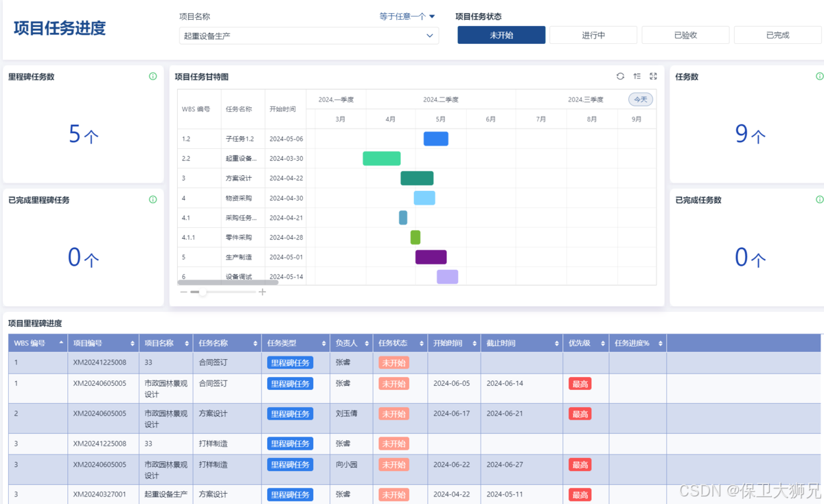Click the teal 方案设计 Gantt bar

(417, 179)
